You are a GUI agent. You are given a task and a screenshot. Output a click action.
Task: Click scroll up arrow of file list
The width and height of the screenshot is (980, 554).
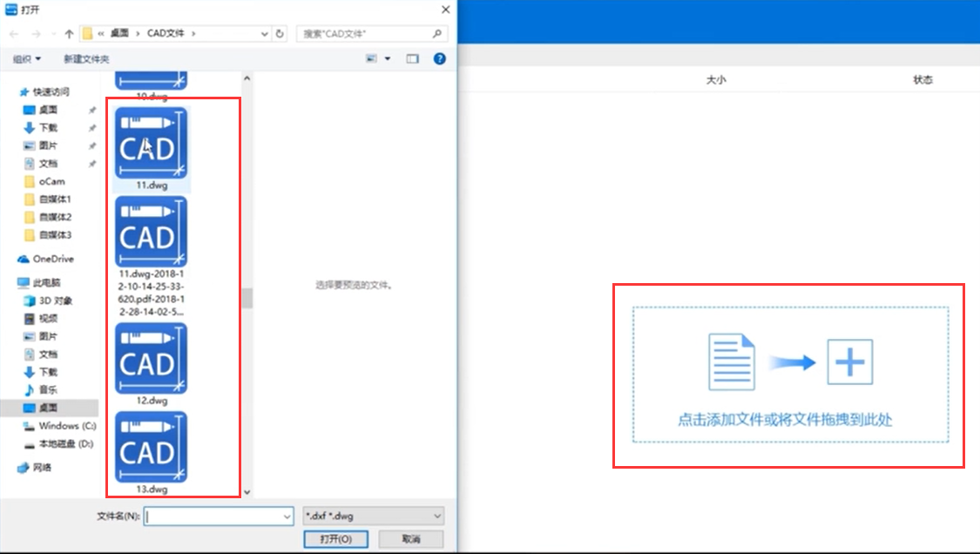pyautogui.click(x=247, y=78)
